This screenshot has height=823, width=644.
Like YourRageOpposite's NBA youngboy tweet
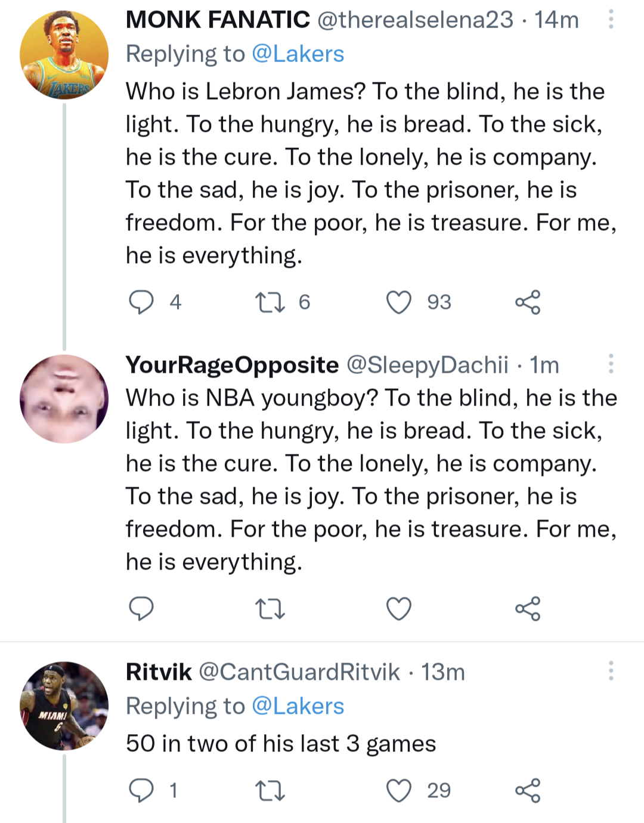click(x=399, y=608)
